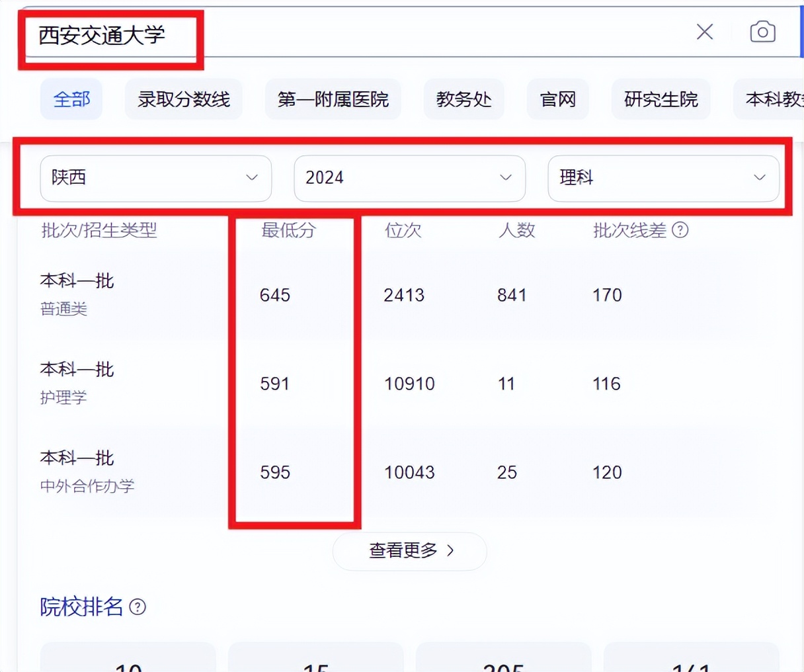Select the 本科一批 护理学 row label
804x672 pixels.
(77, 383)
